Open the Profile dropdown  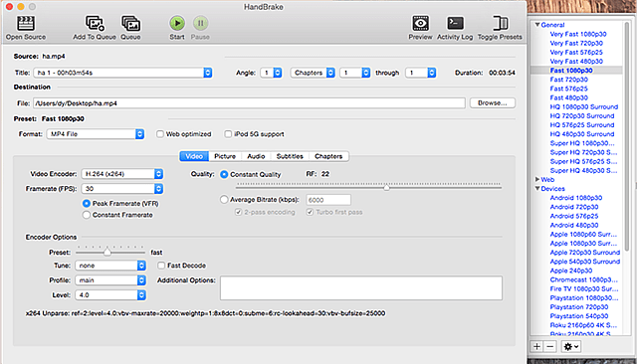[x=110, y=280]
